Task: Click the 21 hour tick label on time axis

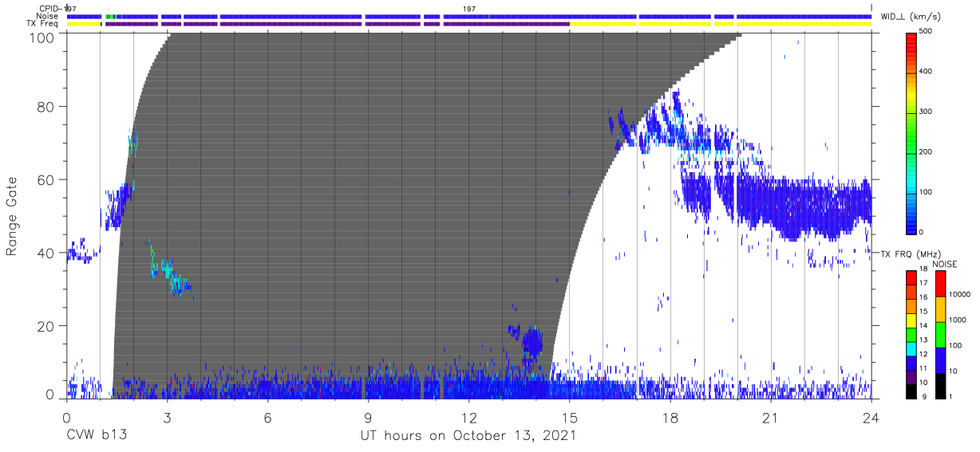Action: pos(770,419)
